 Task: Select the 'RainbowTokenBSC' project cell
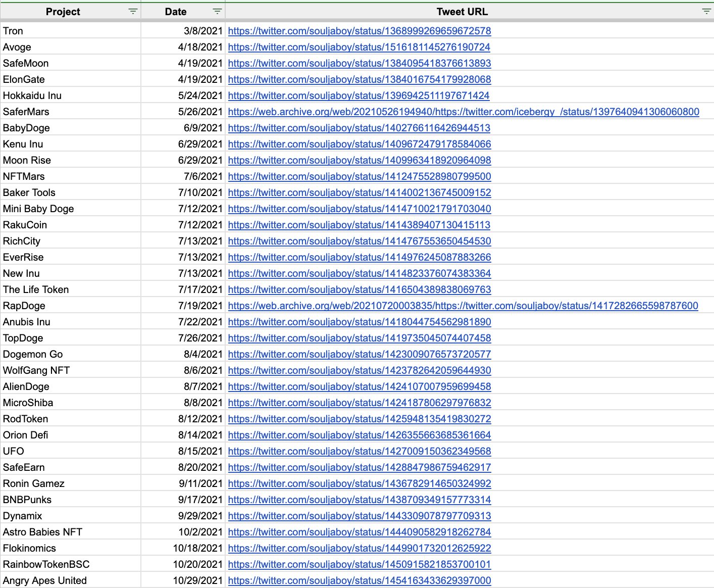click(x=70, y=564)
